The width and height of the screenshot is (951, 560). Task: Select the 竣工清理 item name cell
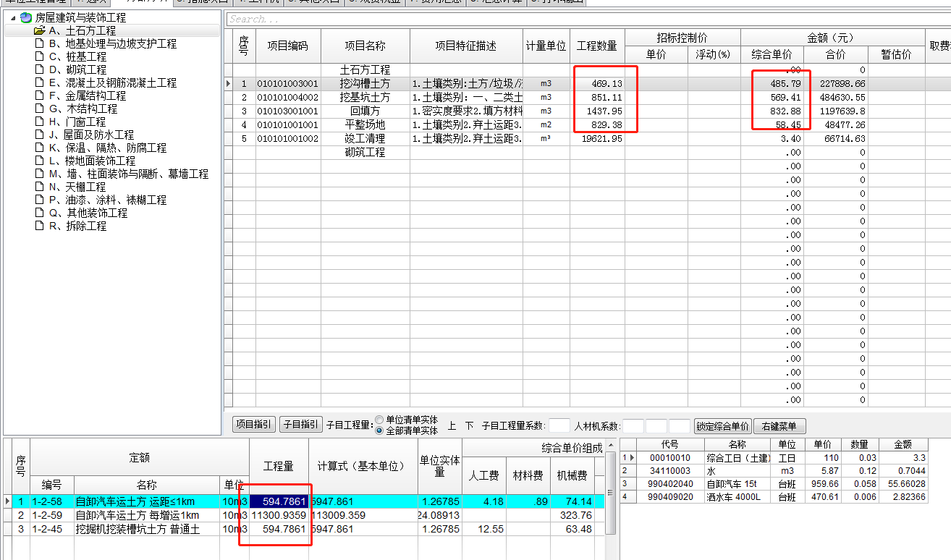pyautogui.click(x=365, y=139)
